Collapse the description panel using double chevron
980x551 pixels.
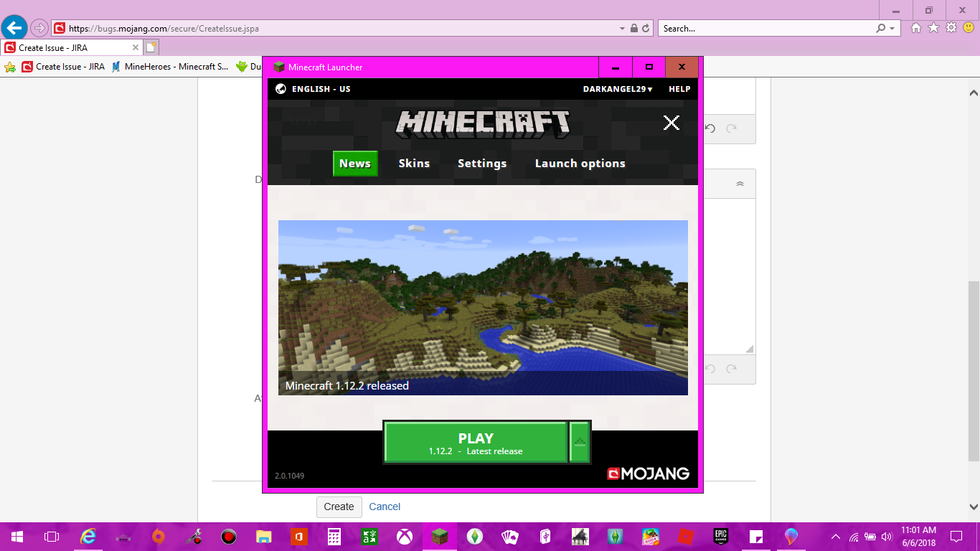740,184
